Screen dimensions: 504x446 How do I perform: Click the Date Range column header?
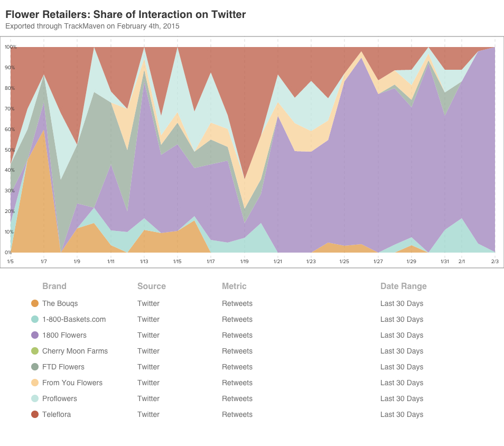[x=404, y=286]
